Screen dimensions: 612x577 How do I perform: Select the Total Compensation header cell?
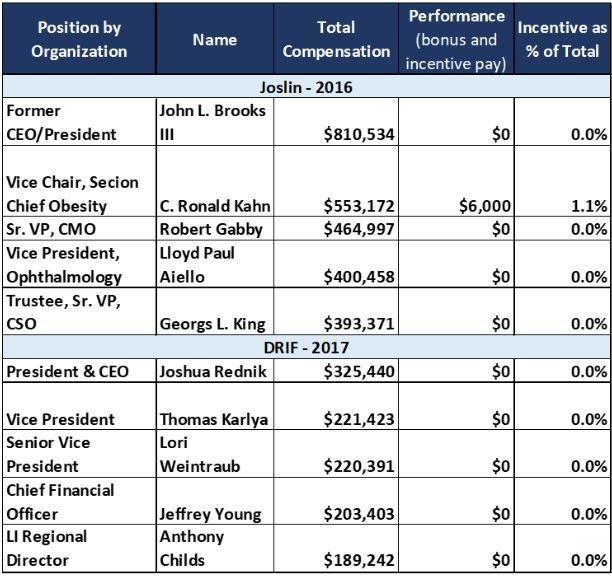336,39
